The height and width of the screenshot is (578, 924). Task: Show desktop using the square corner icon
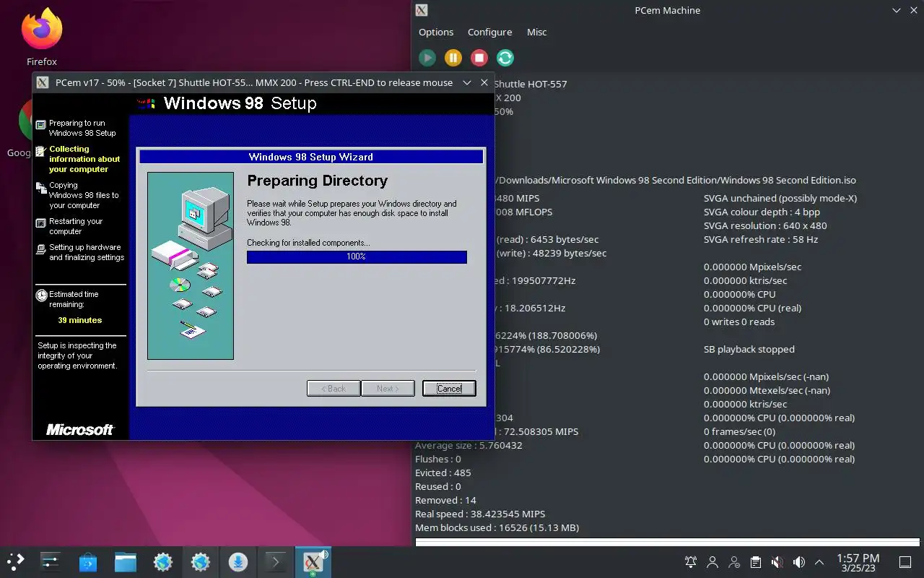point(905,562)
